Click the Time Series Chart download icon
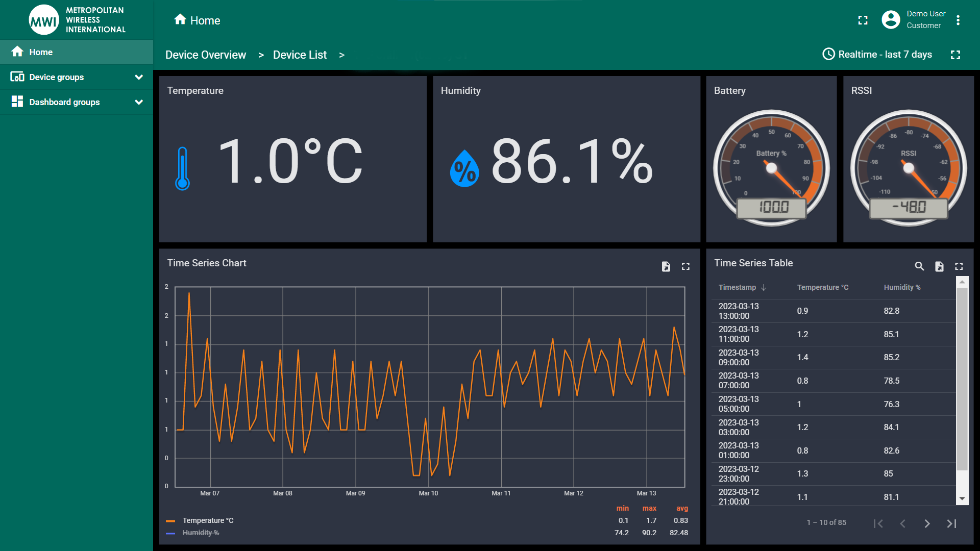This screenshot has width=980, height=551. click(666, 266)
